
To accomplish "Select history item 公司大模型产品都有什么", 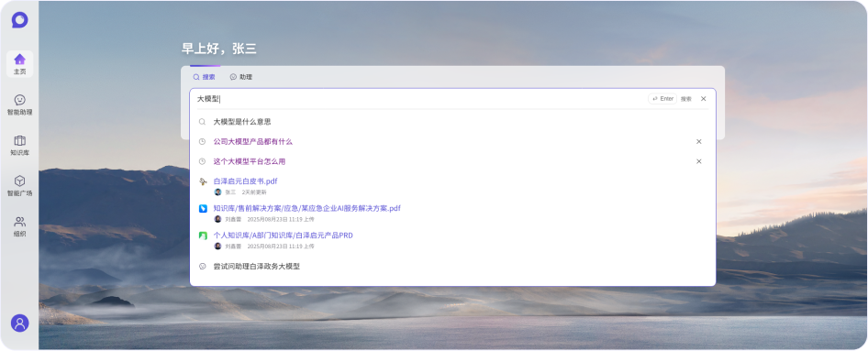I will (x=253, y=141).
